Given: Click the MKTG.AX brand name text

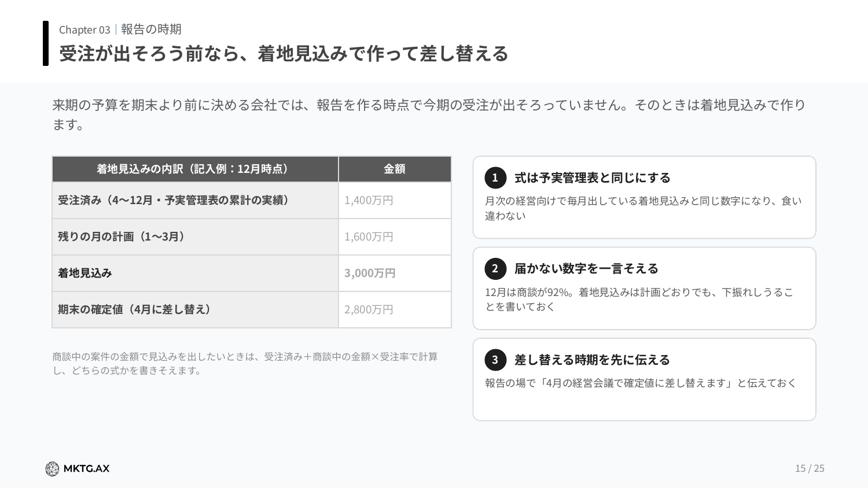Looking at the screenshot, I should click(x=86, y=469).
